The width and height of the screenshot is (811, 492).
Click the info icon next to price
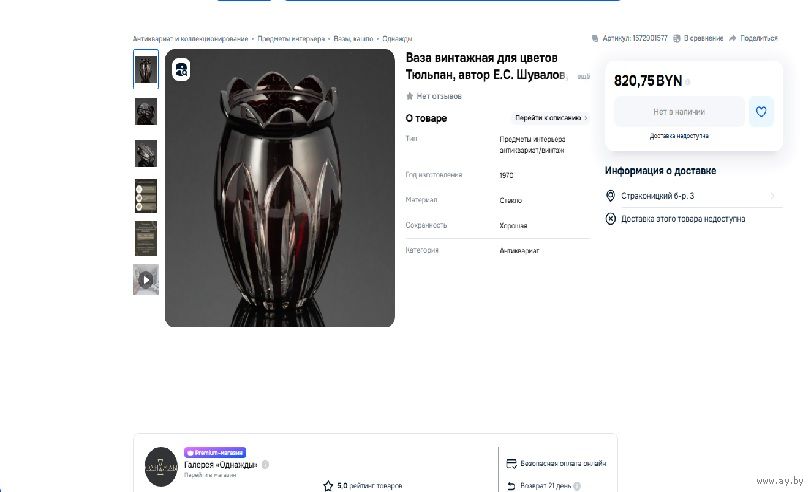[688, 82]
